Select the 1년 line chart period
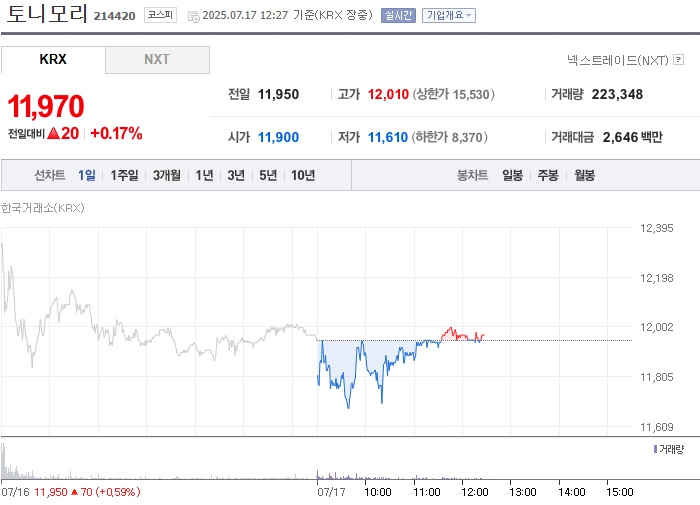 pos(204,175)
